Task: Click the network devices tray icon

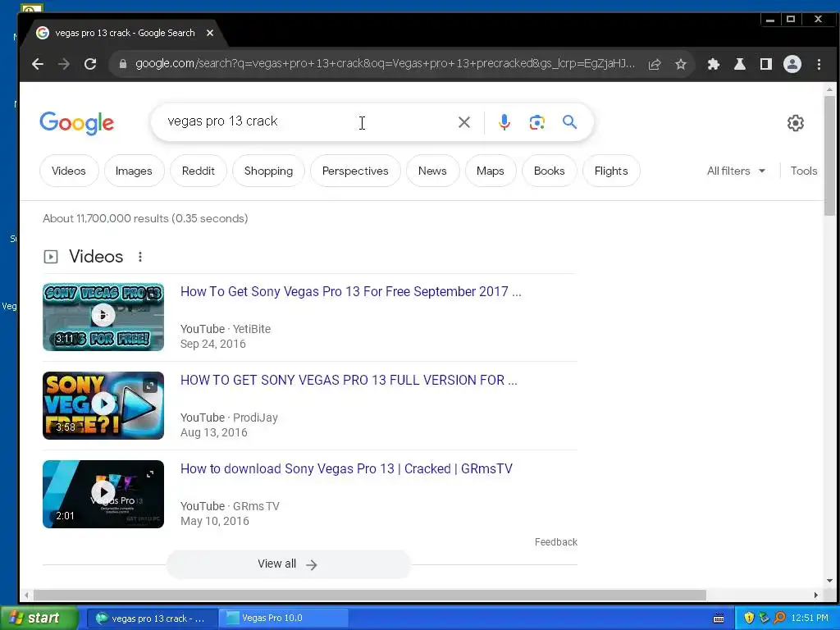Action: click(x=764, y=618)
